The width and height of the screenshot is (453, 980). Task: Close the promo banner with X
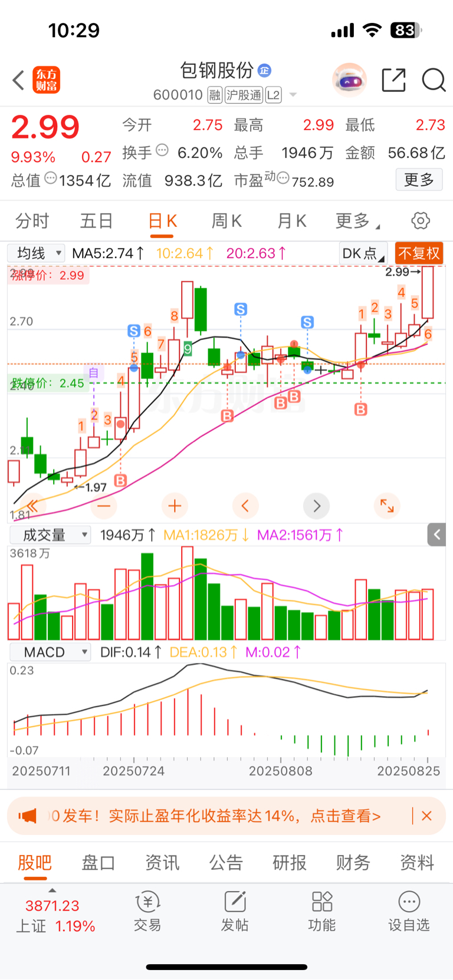coord(427,816)
